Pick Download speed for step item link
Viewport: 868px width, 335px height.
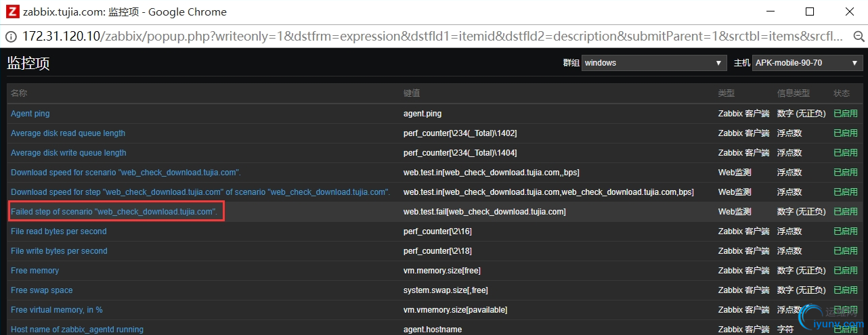pos(200,192)
